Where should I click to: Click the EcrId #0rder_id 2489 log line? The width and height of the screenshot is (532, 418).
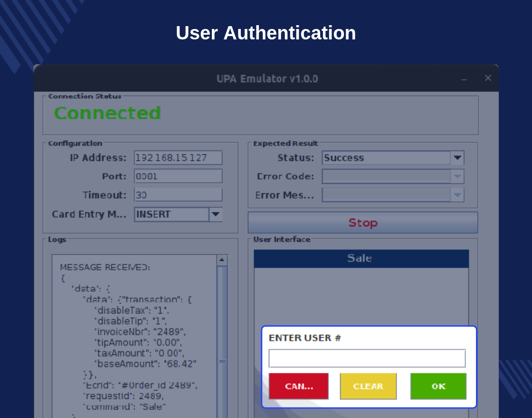[x=140, y=385]
